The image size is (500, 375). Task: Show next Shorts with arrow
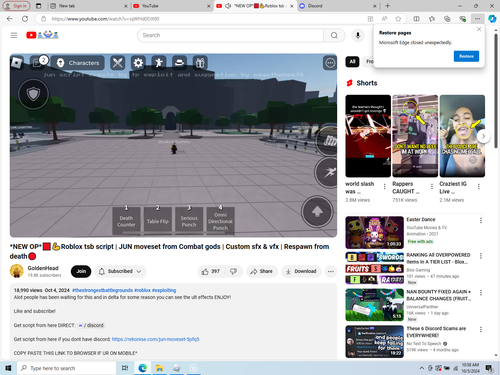coord(483,136)
